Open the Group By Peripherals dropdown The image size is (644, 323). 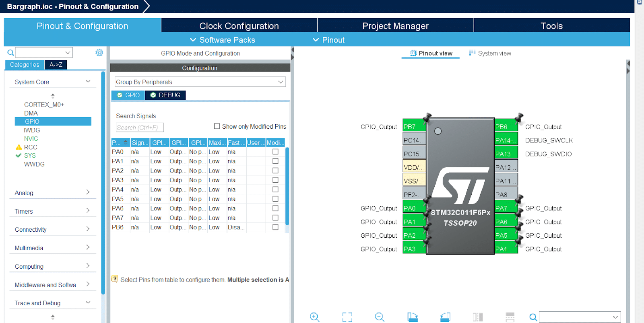coord(200,82)
